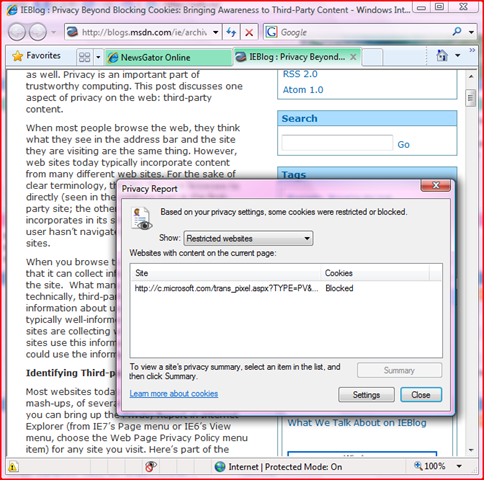Click the 100% zoom level button
This screenshot has width=484, height=480.
430,466
